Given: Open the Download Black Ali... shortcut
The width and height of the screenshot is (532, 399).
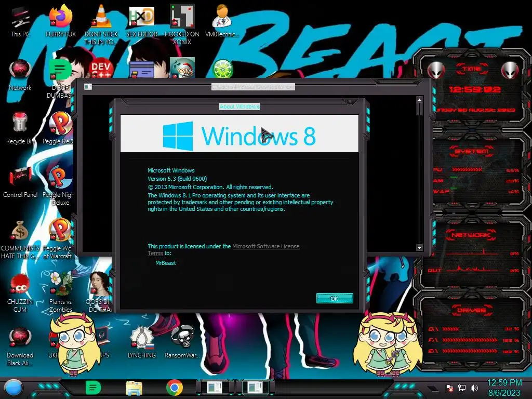Looking at the screenshot, I should [20, 347].
